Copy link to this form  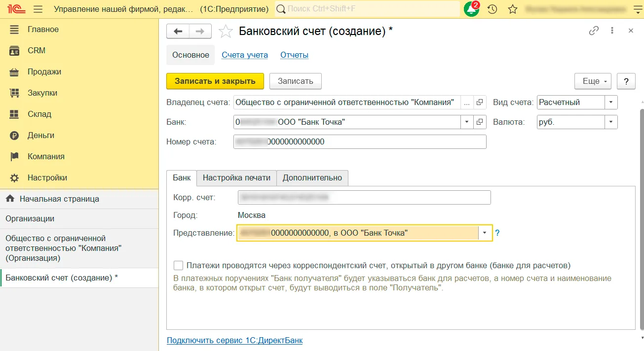(594, 31)
